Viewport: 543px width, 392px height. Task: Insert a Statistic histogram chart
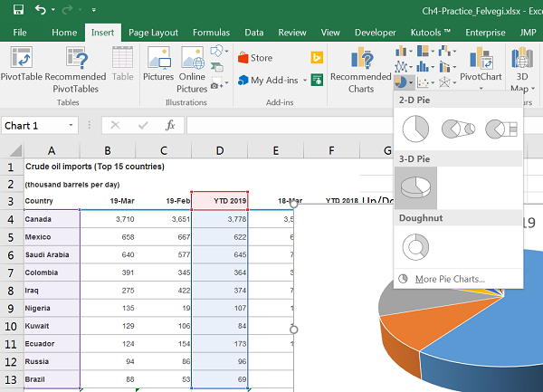[423, 66]
